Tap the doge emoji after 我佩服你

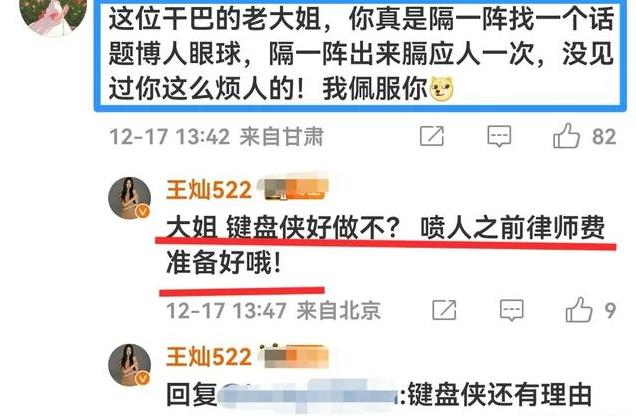coord(441,88)
